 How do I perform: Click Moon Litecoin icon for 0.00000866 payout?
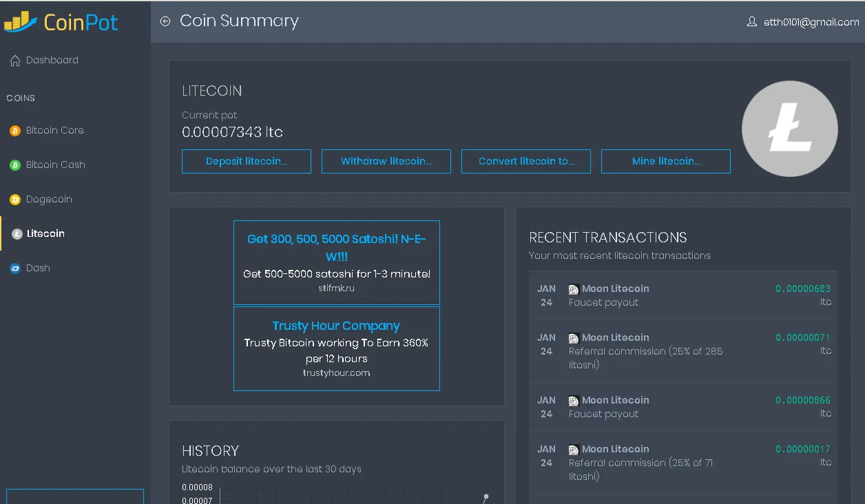coord(574,401)
